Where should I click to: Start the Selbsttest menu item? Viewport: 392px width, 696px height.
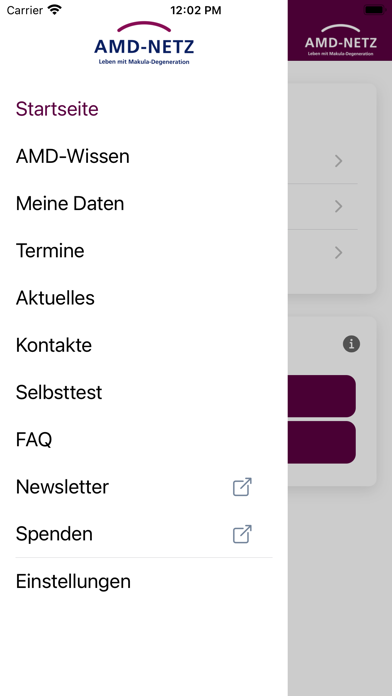(x=59, y=392)
